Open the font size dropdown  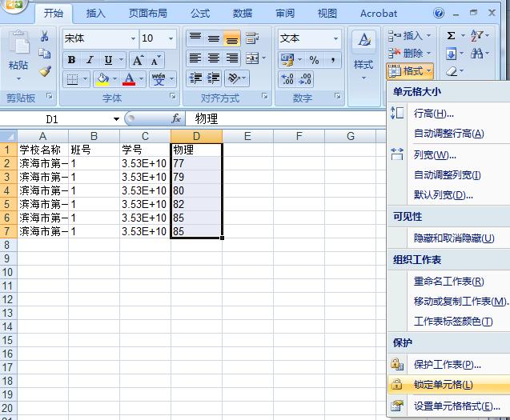tap(171, 38)
